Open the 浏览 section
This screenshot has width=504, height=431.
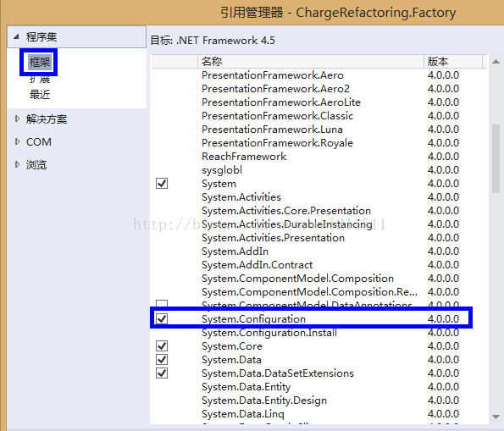(x=36, y=164)
